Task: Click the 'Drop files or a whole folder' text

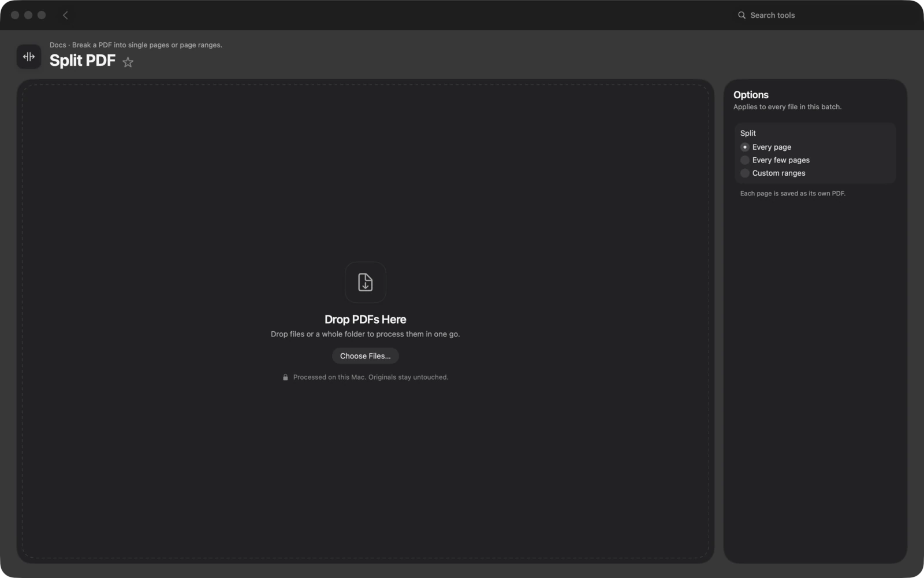Action: click(366, 334)
